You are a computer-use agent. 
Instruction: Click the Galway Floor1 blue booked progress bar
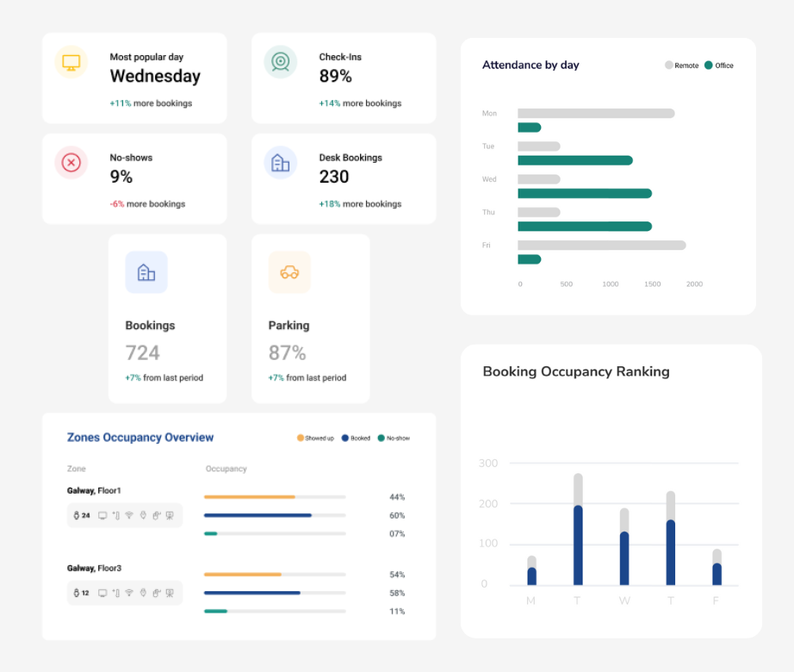point(257,515)
